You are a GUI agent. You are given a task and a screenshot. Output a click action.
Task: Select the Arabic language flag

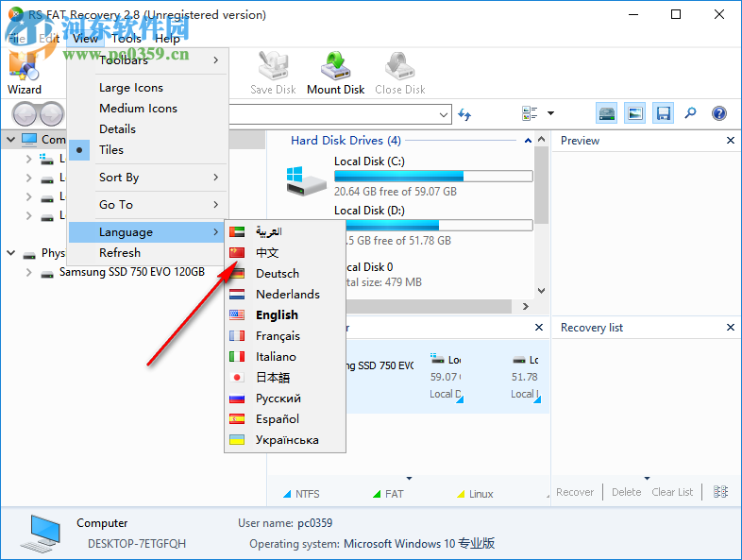(x=237, y=231)
